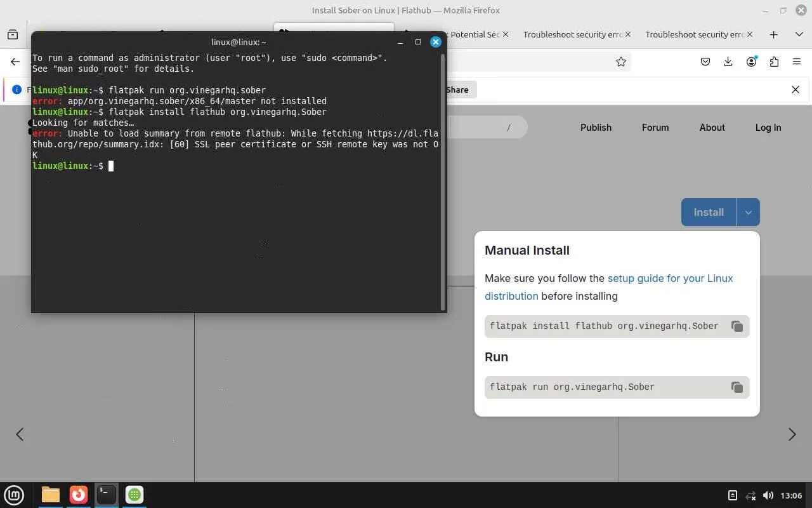Open the Forum link in Flathub header
812x508 pixels.
[x=655, y=128]
